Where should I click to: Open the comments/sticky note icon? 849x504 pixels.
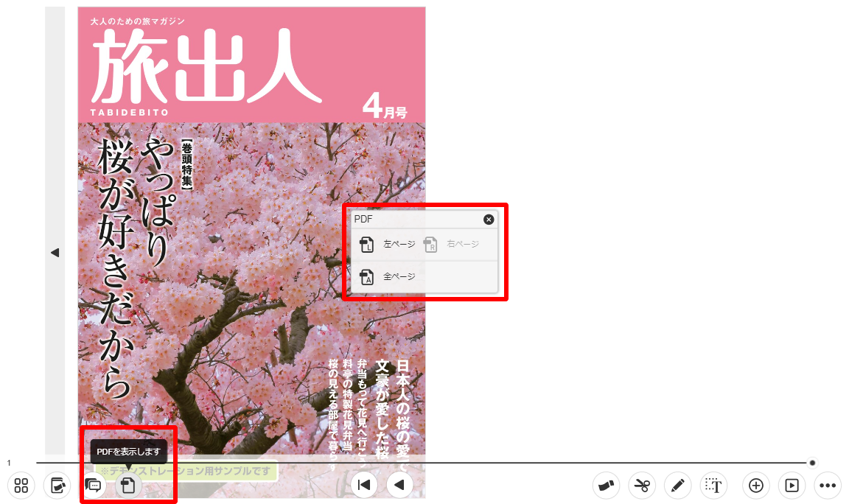93,486
